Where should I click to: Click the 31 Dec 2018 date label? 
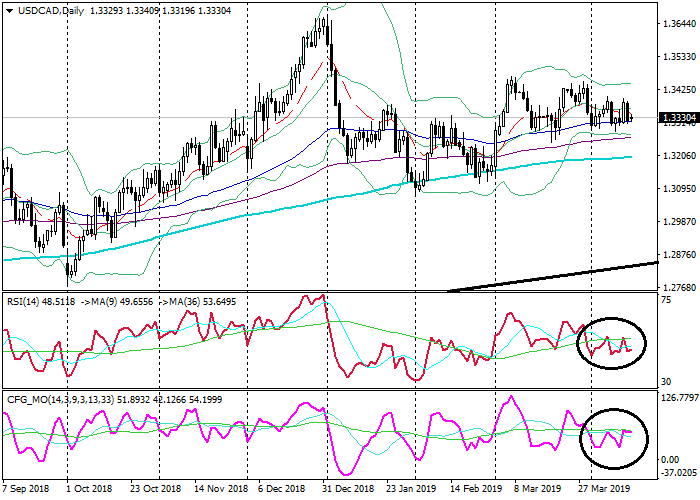pyautogui.click(x=349, y=490)
